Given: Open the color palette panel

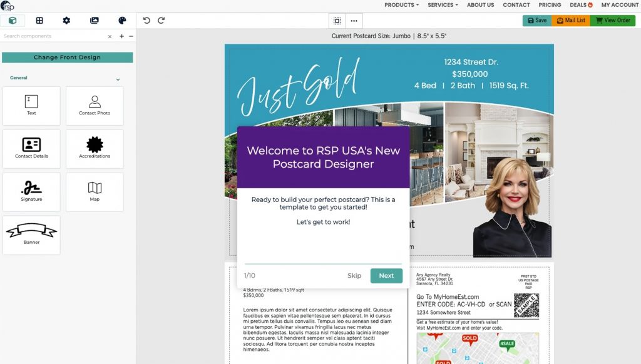Looking at the screenshot, I should pyautogui.click(x=122, y=20).
